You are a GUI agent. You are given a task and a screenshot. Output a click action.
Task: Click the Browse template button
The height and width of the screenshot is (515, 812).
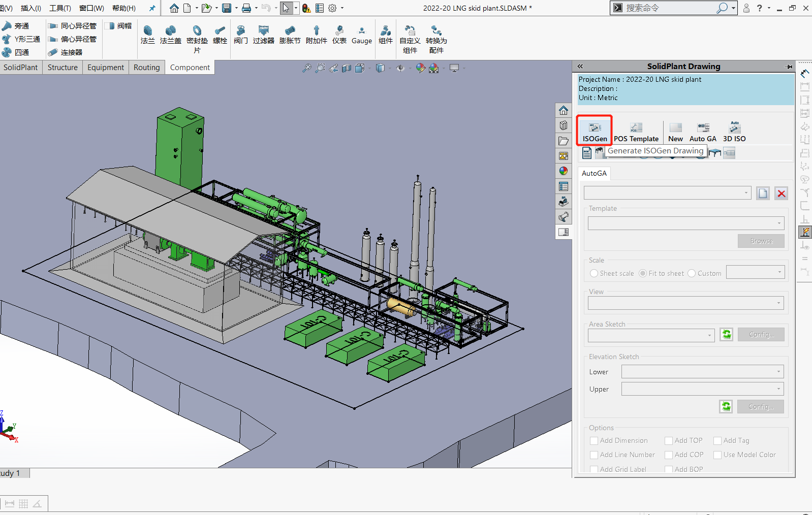point(761,241)
